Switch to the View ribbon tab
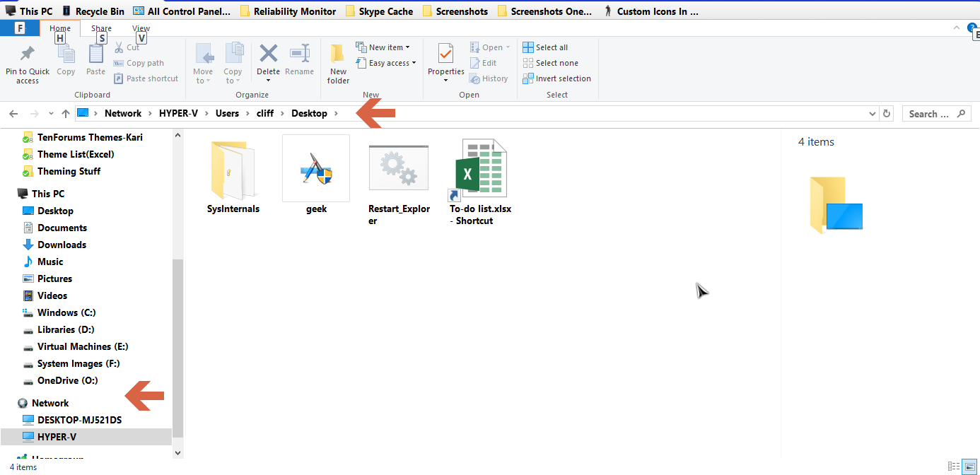The image size is (980, 475). (140, 28)
